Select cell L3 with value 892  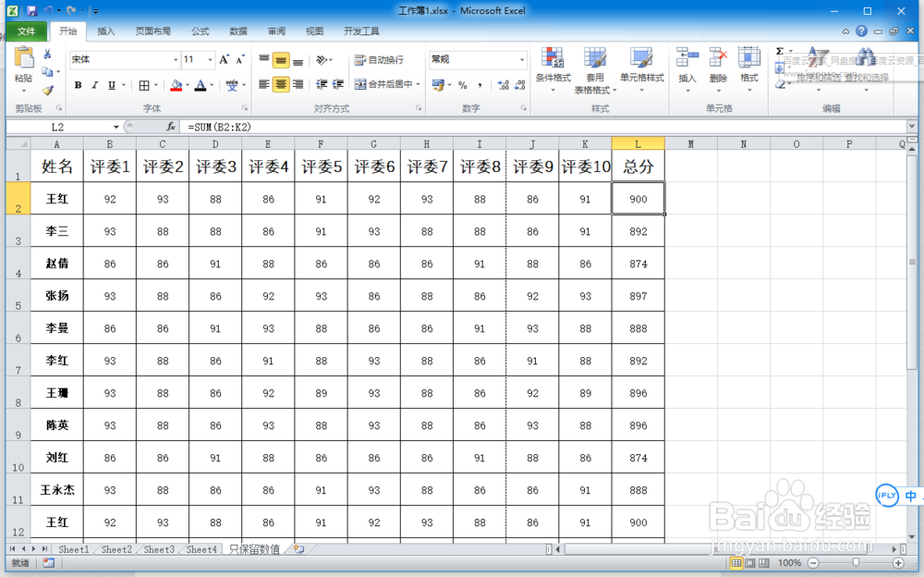click(638, 231)
